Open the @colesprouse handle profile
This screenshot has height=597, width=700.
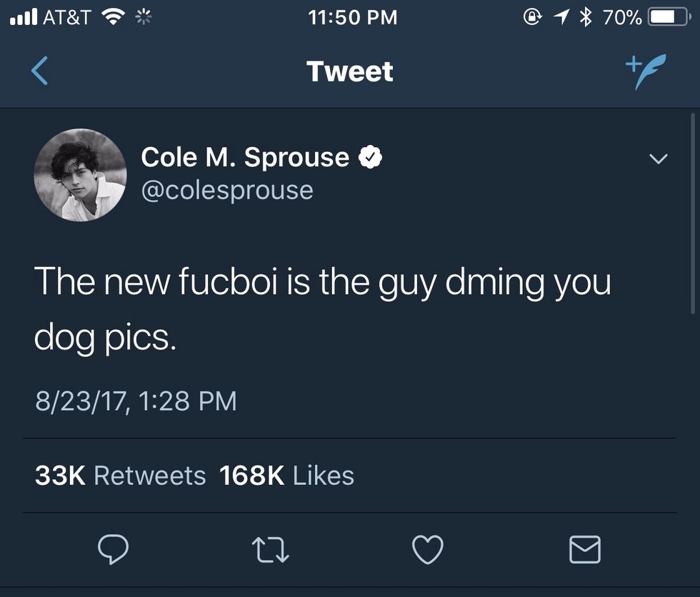pyautogui.click(x=227, y=191)
